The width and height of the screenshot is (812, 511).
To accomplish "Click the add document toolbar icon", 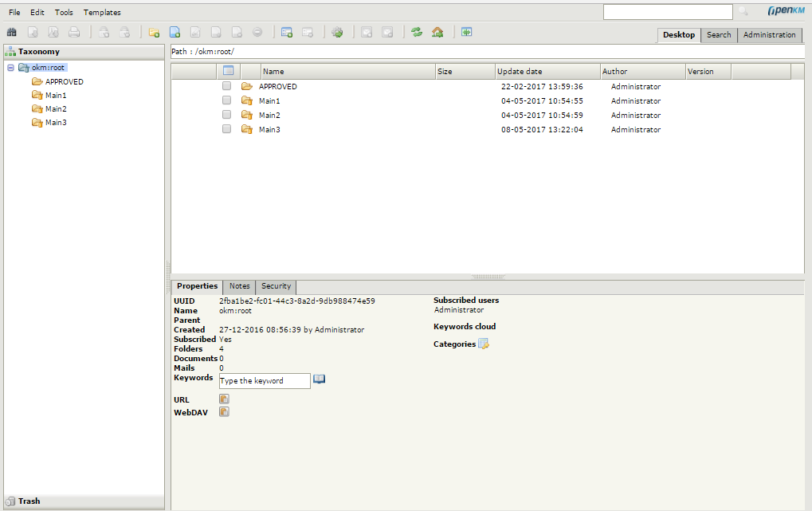I will pyautogui.click(x=175, y=33).
